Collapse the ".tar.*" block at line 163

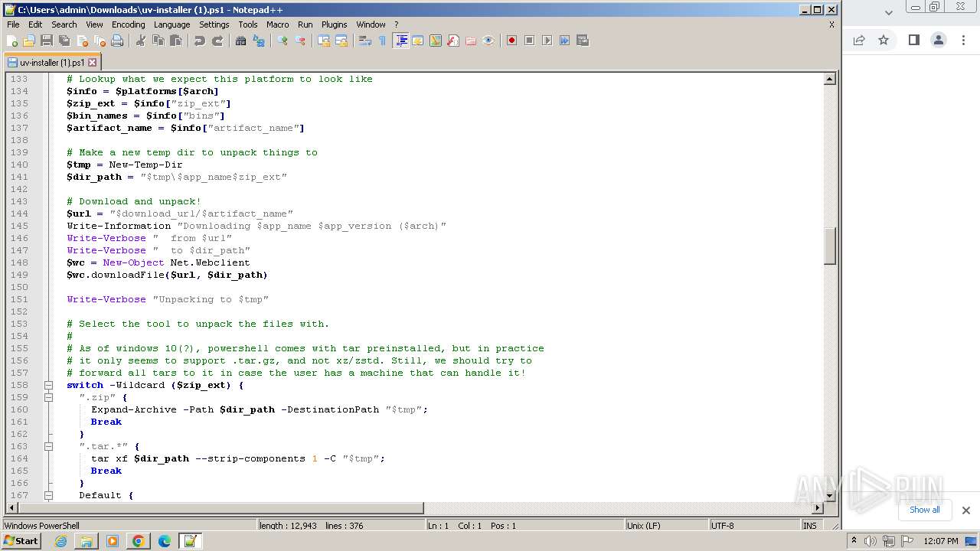(48, 446)
